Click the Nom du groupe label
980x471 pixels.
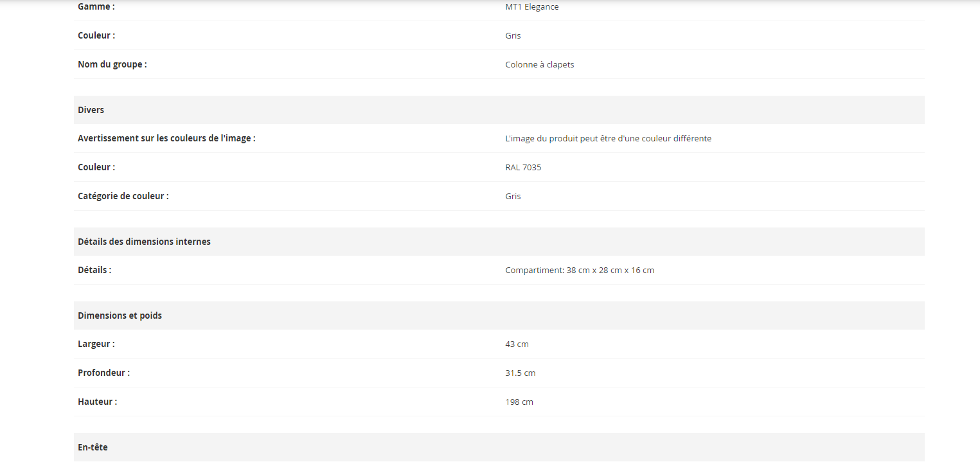coord(112,64)
